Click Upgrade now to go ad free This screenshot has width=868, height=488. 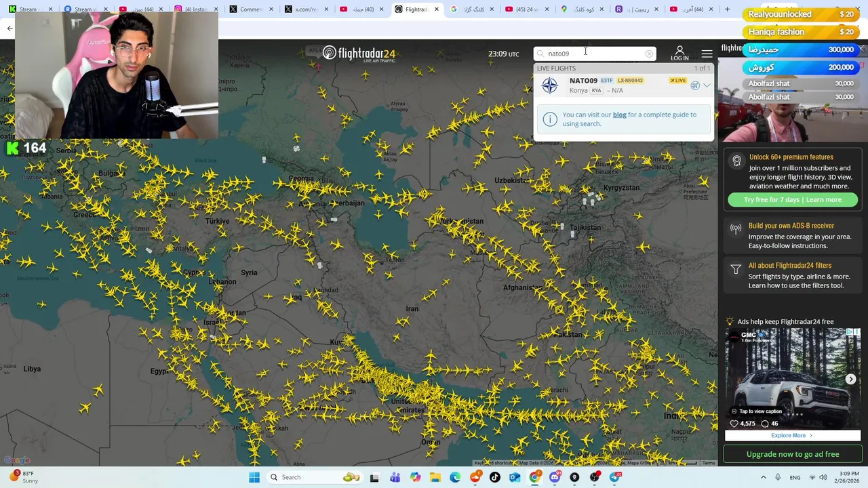click(793, 454)
